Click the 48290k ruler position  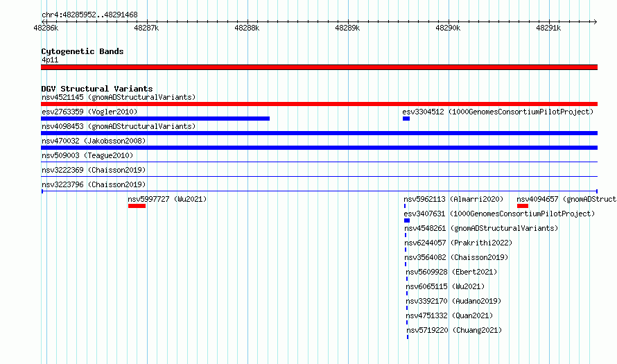point(448,28)
